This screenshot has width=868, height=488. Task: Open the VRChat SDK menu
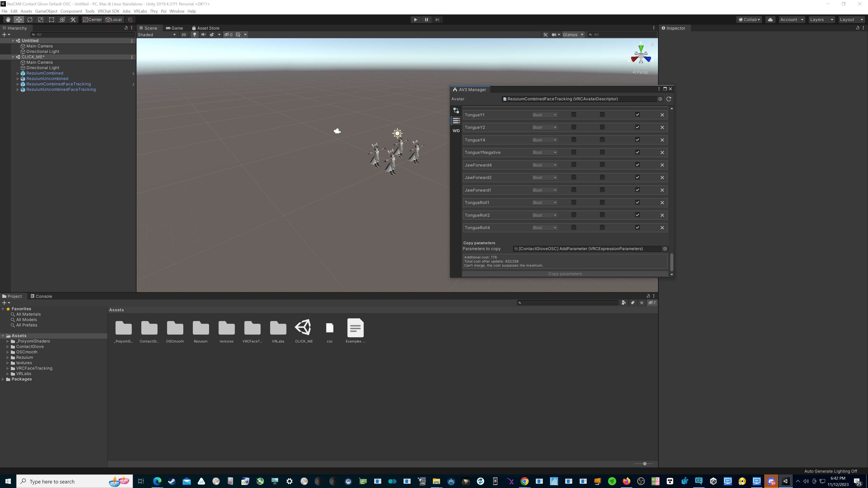tap(108, 11)
